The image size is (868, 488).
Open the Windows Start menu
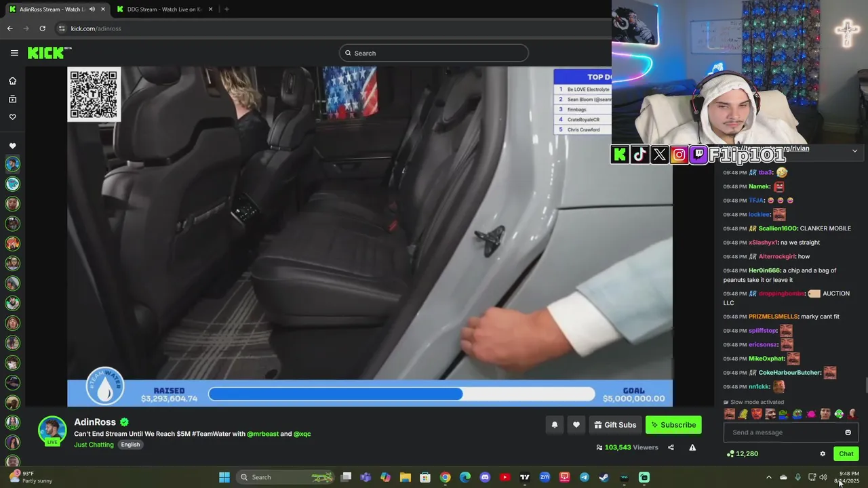point(224,477)
